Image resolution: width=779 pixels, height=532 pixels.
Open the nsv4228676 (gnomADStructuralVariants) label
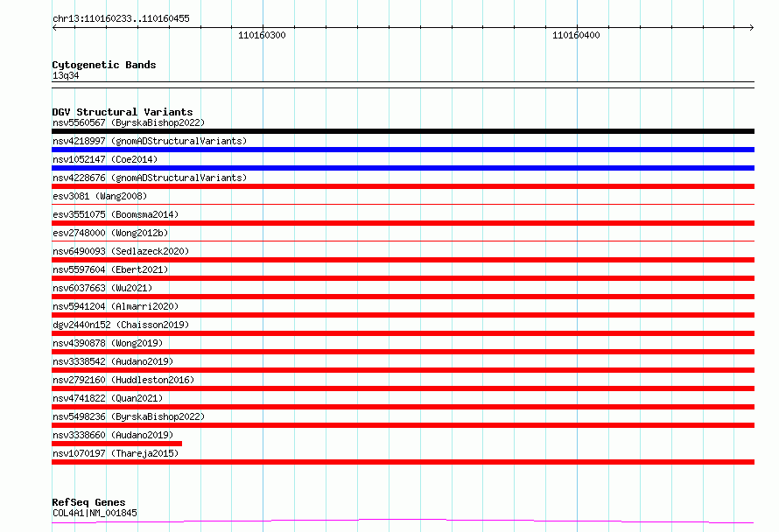tap(150, 178)
